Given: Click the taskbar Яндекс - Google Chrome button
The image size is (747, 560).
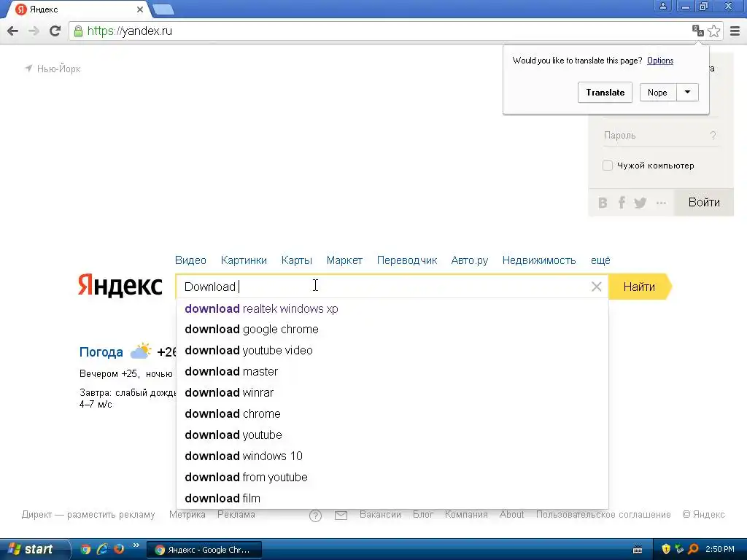Looking at the screenshot, I should (204, 550).
